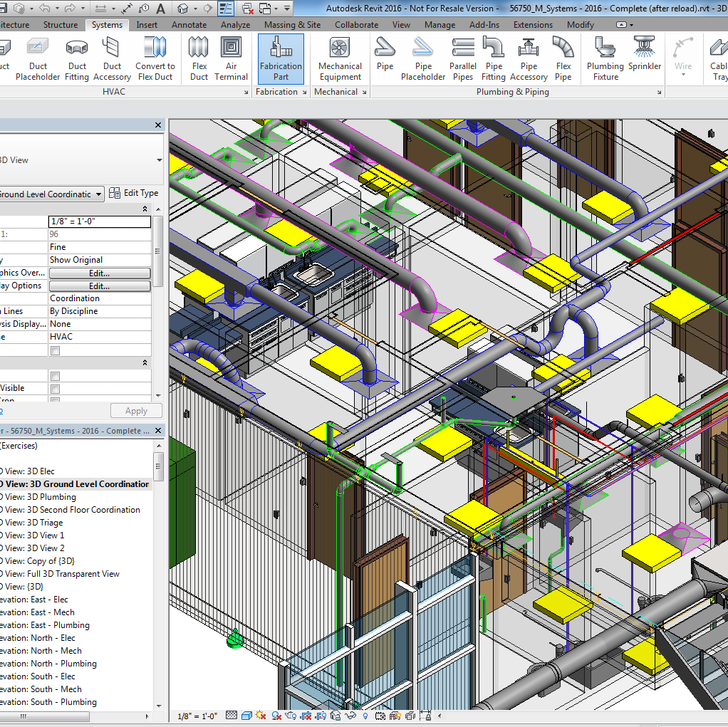Switch to the Systems ribbon tab
Viewport: 728px width, 727px height.
[x=107, y=23]
